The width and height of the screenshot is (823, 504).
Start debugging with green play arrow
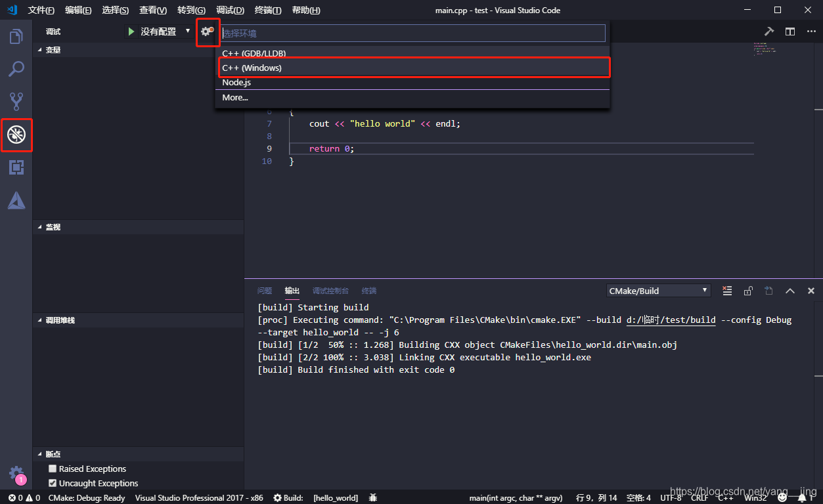click(131, 31)
